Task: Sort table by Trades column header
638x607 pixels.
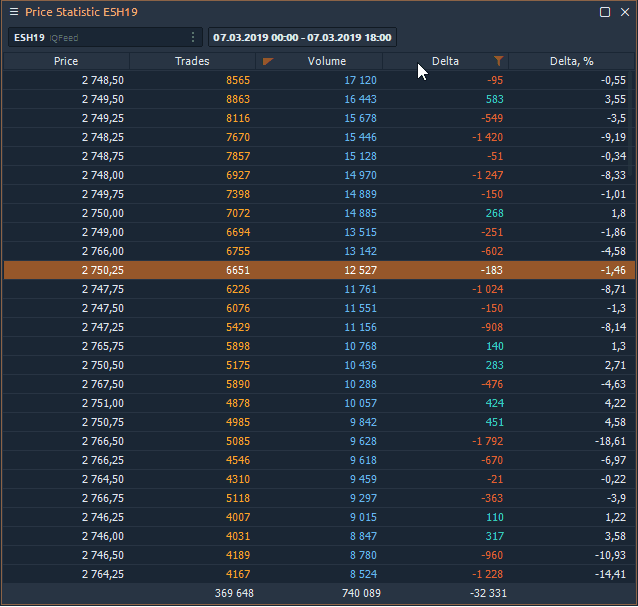Action: coord(192,62)
